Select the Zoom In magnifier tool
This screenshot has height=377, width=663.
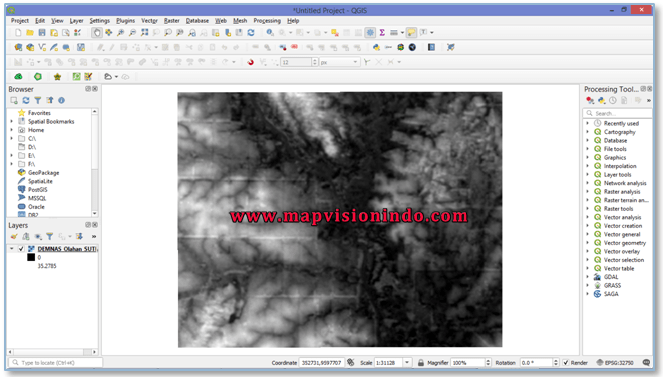pos(121,33)
